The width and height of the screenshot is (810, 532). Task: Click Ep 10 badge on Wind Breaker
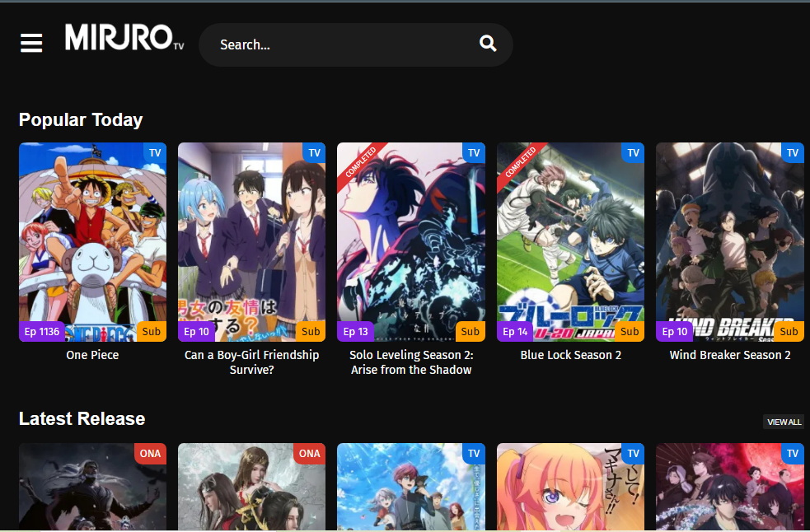click(x=675, y=331)
